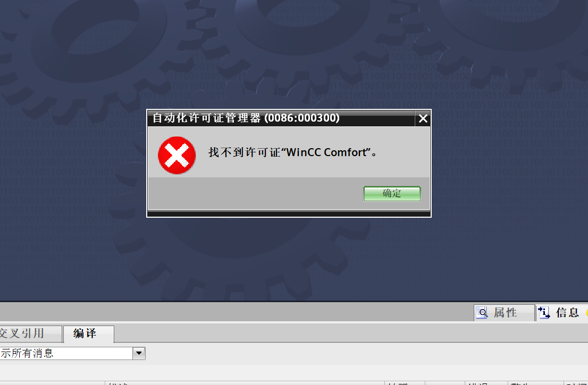
Task: Select the dialog title bar 自动化许可证管理器
Action: tap(281, 118)
